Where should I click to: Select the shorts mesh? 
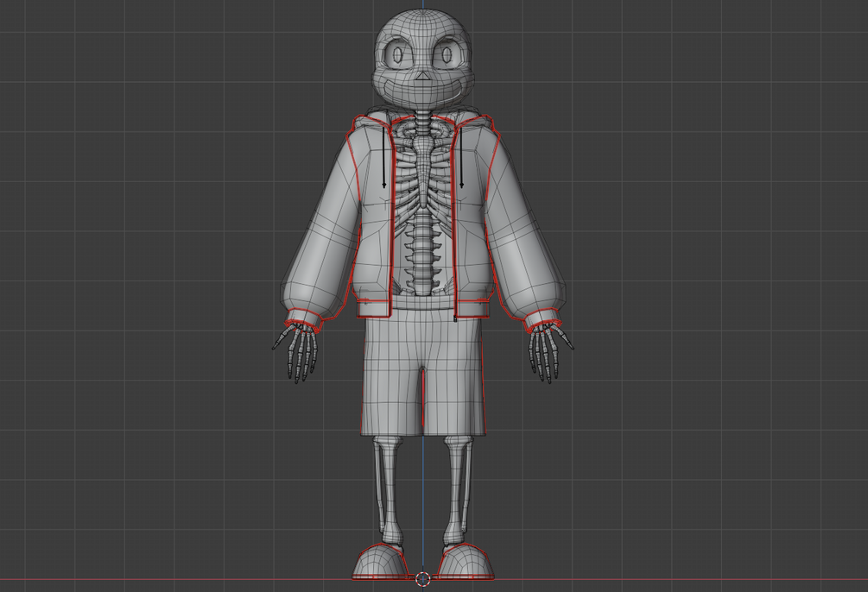coord(423,371)
